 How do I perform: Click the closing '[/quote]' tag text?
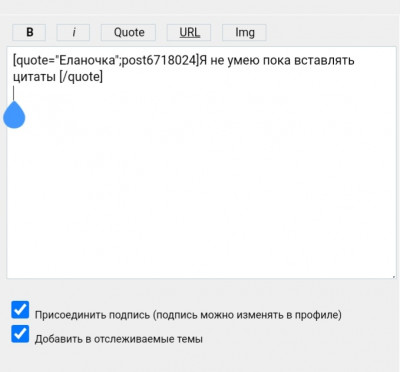click(81, 77)
